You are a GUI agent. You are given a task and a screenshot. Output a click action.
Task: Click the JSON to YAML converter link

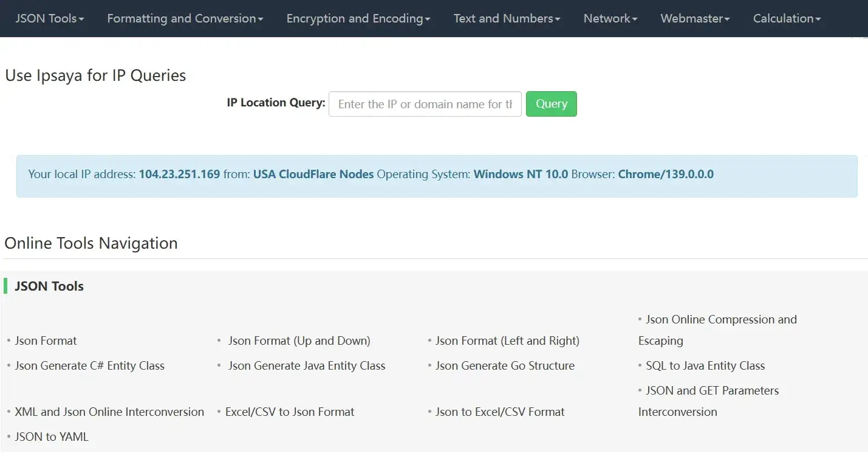(x=52, y=437)
